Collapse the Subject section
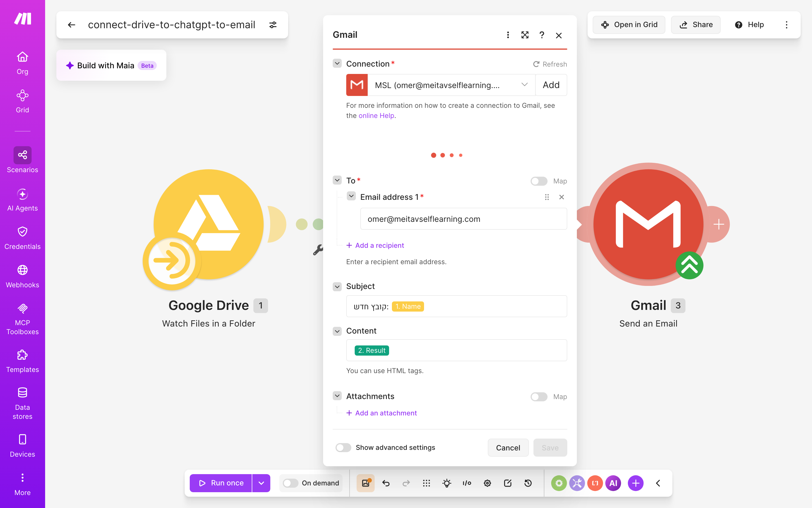This screenshot has height=508, width=812. click(x=337, y=286)
